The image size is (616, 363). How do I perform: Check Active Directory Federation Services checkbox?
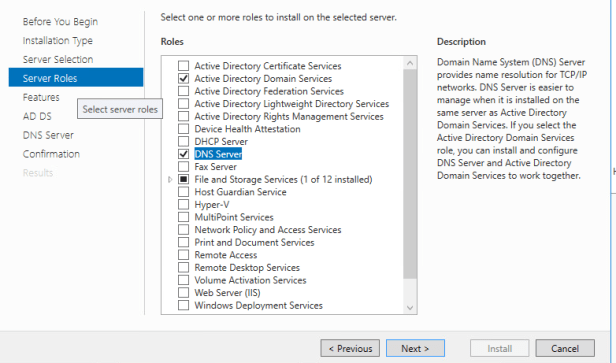click(x=183, y=91)
